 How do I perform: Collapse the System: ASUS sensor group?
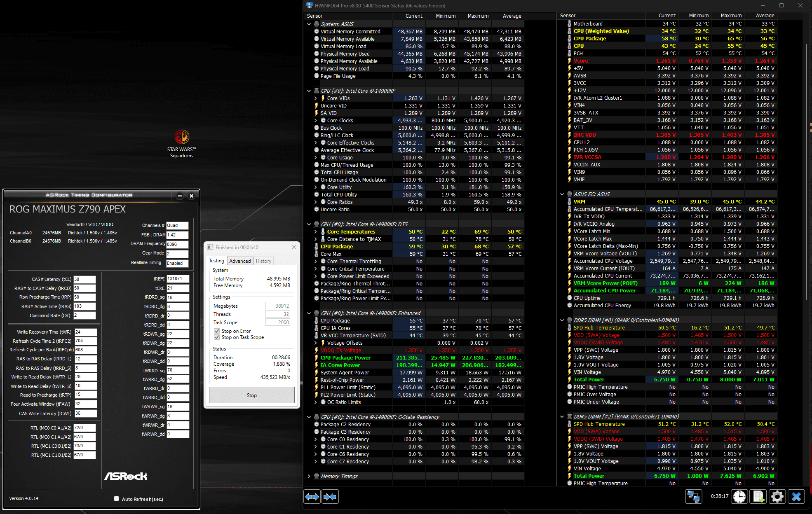[309, 24]
